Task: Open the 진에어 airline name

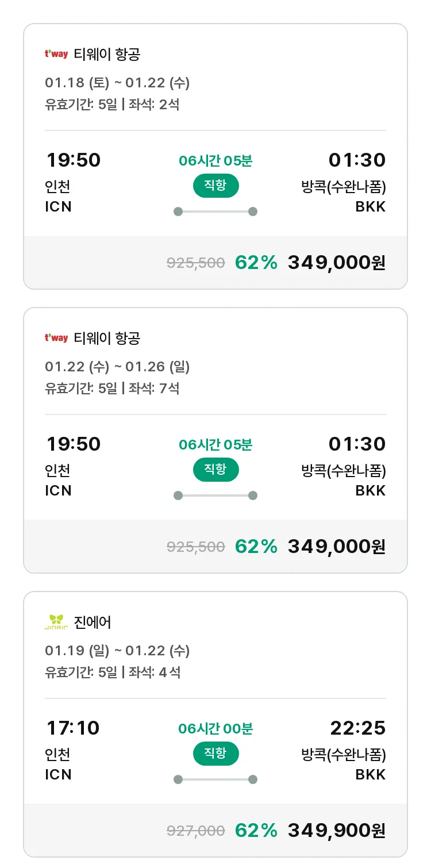Action: pos(93,622)
